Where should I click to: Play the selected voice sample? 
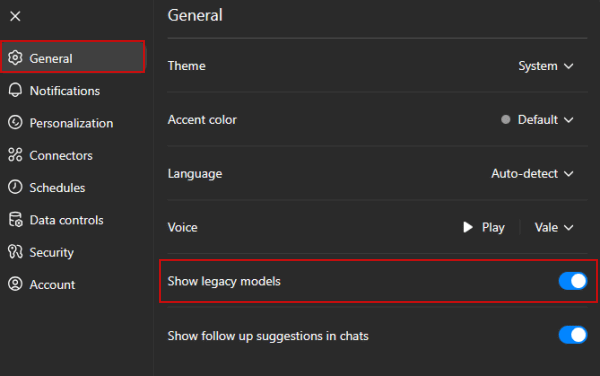pos(484,228)
